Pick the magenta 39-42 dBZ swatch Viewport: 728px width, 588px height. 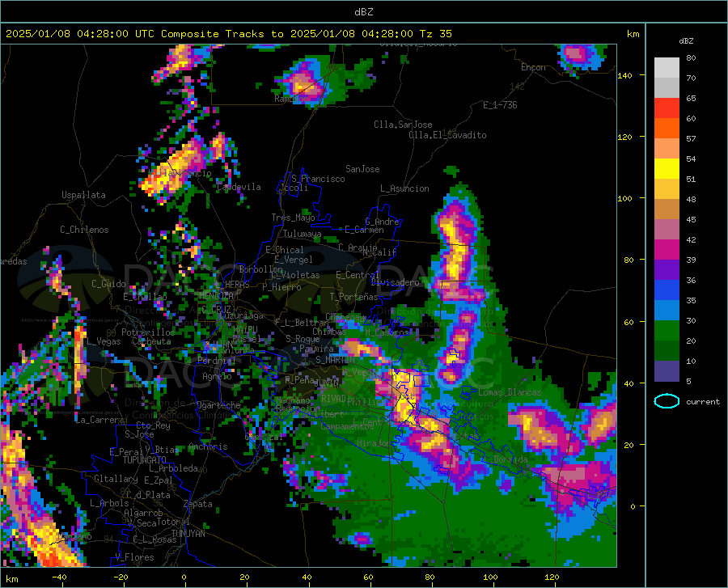click(x=667, y=250)
